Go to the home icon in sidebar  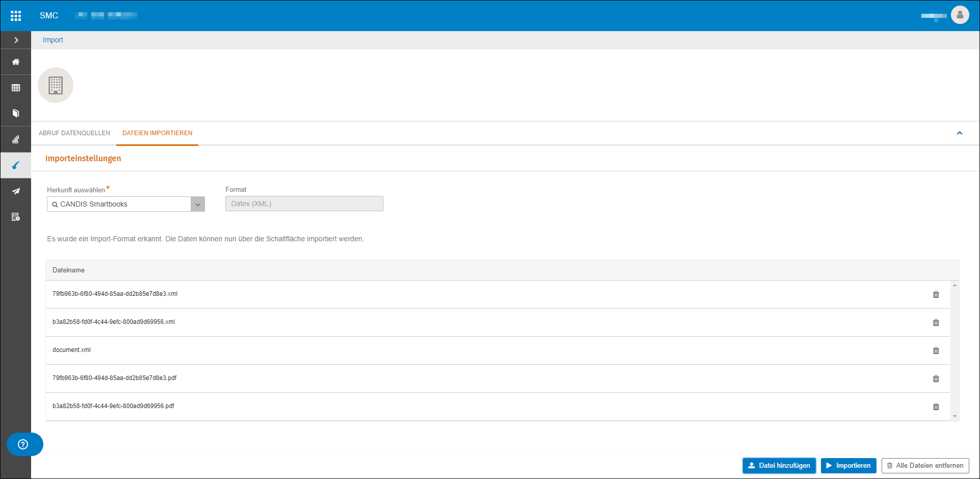click(16, 62)
